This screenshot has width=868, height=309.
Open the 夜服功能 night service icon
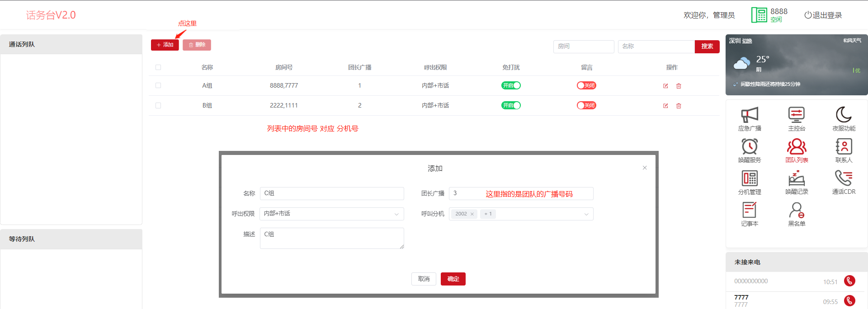point(844,119)
